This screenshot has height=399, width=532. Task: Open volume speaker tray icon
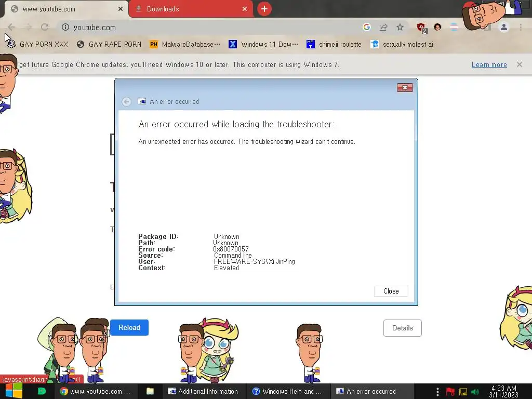click(x=475, y=392)
